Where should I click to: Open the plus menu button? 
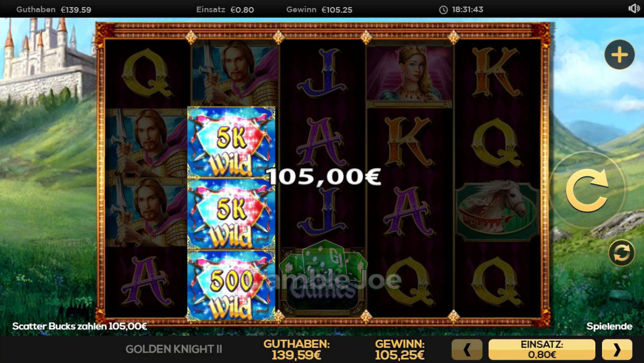point(619,55)
